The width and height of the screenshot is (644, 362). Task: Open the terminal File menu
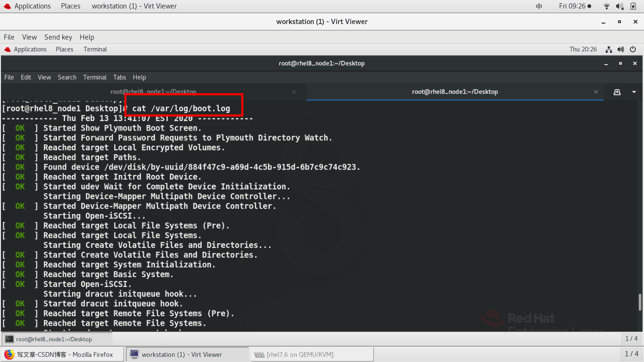pos(9,77)
